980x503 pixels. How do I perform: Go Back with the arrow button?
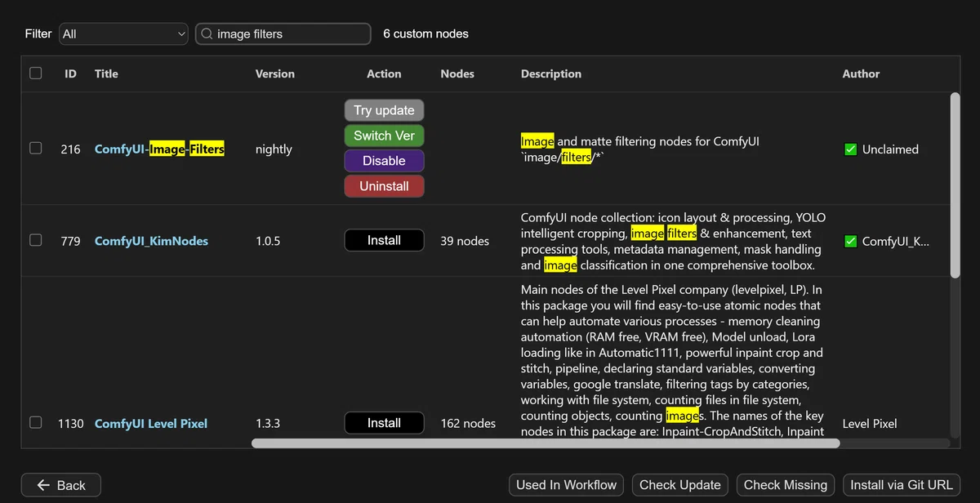(60, 485)
